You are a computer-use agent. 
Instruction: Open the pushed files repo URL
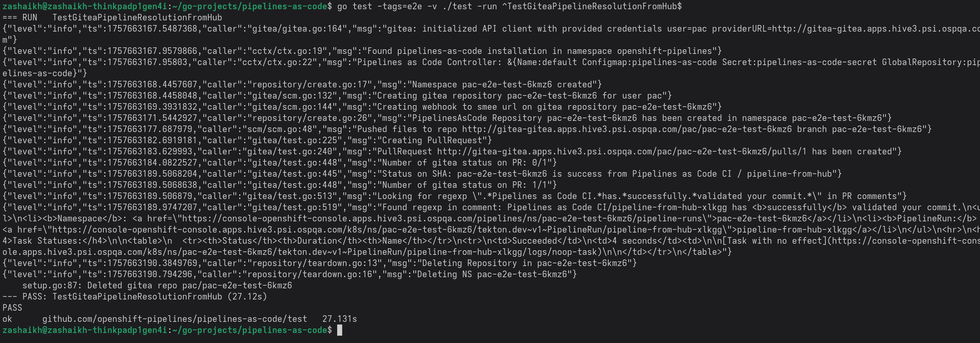[627, 129]
